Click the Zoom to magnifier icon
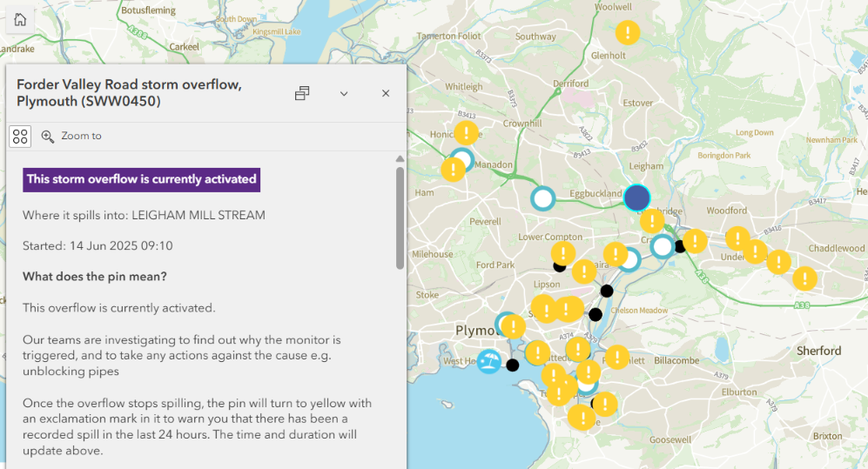The image size is (868, 469). (x=48, y=136)
